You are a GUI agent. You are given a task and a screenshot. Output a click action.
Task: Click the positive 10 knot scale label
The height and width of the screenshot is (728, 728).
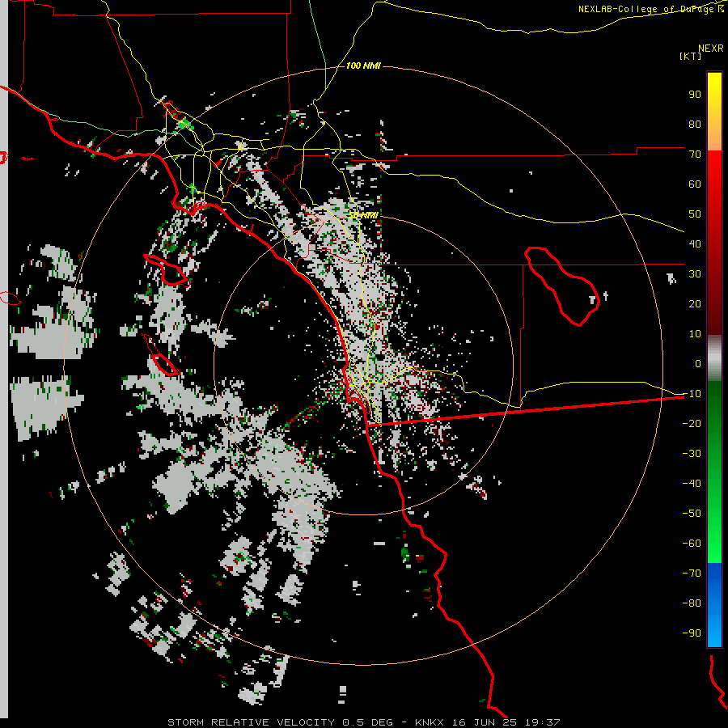pyautogui.click(x=695, y=334)
